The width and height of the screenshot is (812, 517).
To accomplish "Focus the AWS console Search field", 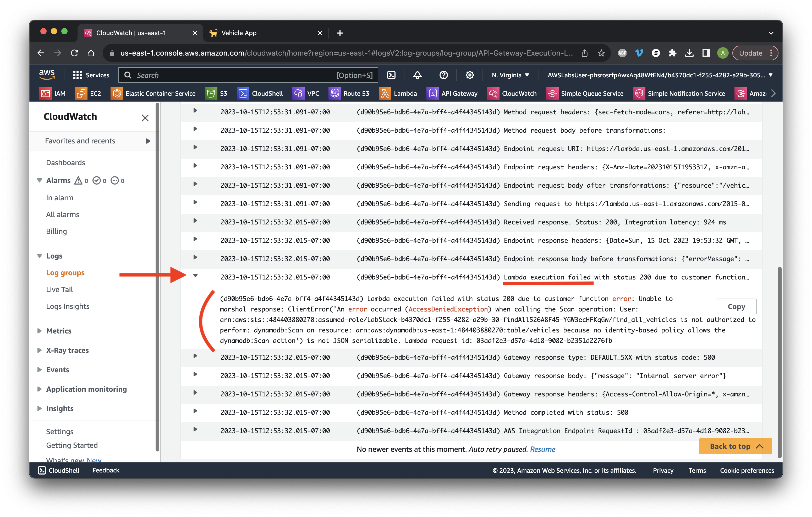I will [248, 75].
